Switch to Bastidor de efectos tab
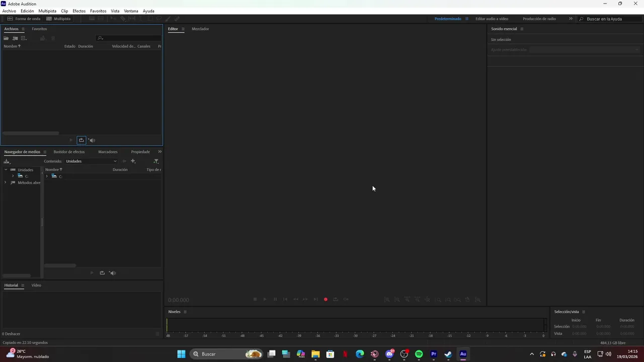Screen dimensions: 644x362 click(69, 152)
